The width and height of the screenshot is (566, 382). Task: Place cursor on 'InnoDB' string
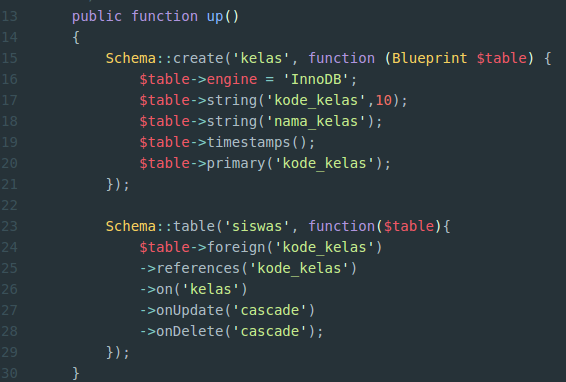point(316,79)
